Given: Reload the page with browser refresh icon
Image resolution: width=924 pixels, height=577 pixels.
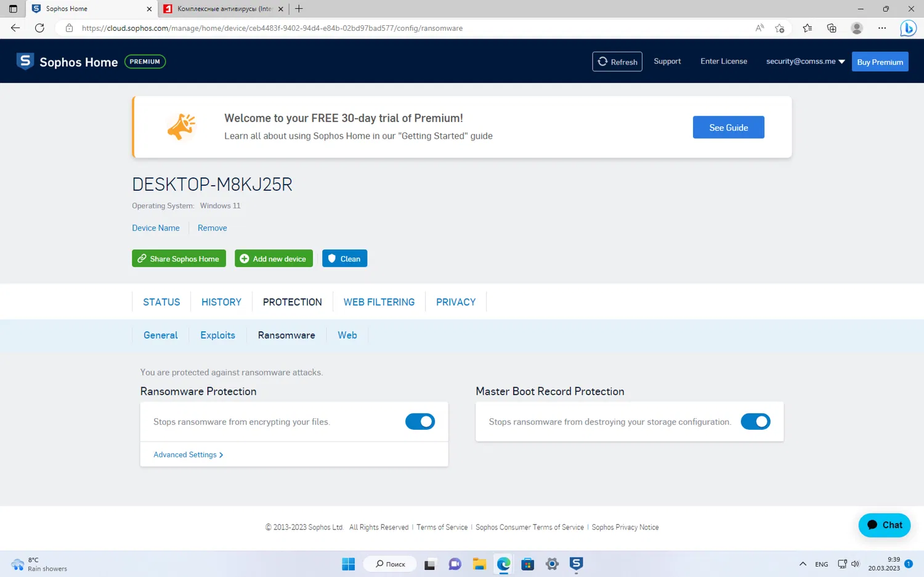Looking at the screenshot, I should click(39, 28).
